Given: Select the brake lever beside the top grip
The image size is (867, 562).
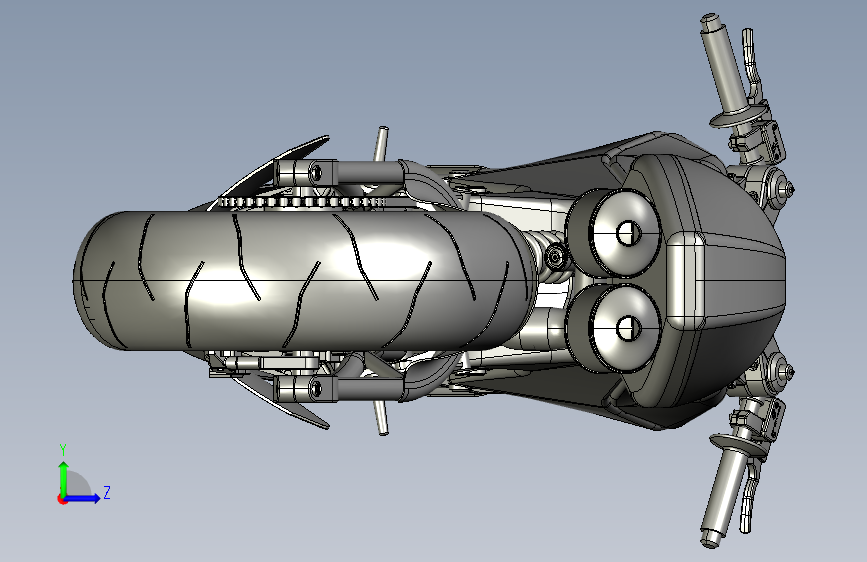Looking at the screenshot, I should 751,62.
